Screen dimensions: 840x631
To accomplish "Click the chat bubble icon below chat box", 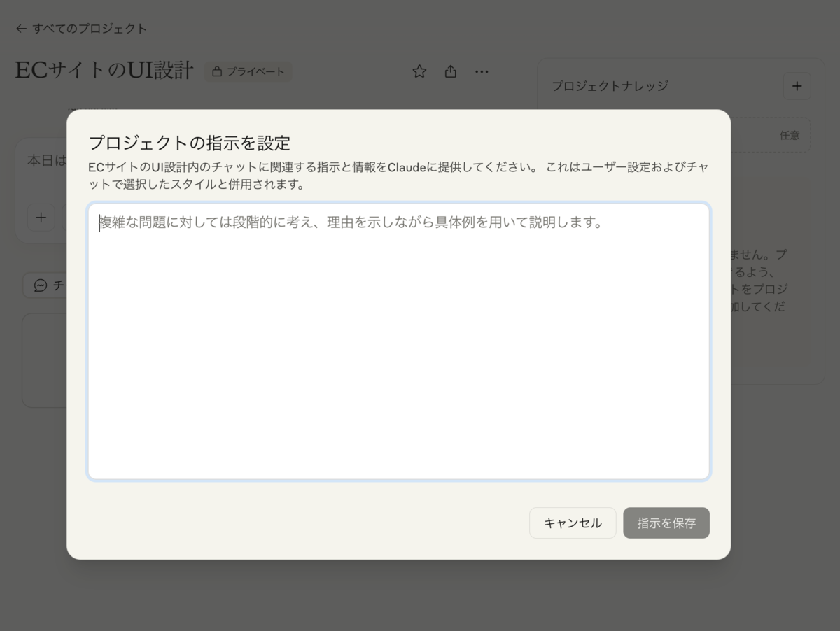I will [x=41, y=285].
